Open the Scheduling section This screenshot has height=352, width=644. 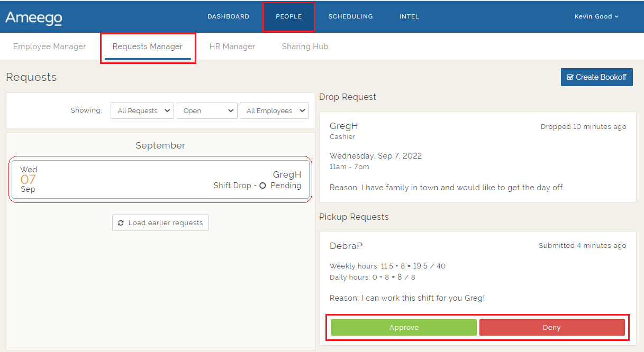point(350,16)
